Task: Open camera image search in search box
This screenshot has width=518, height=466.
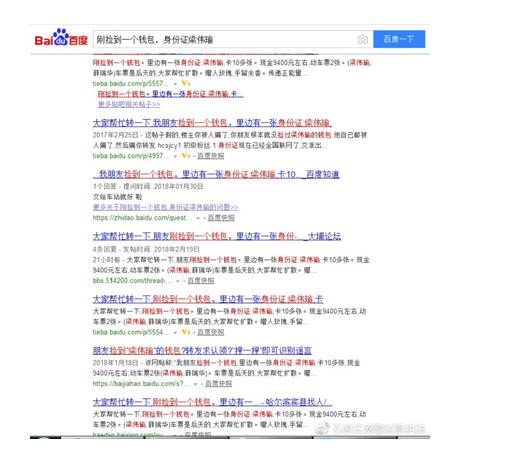Action: coord(363,40)
